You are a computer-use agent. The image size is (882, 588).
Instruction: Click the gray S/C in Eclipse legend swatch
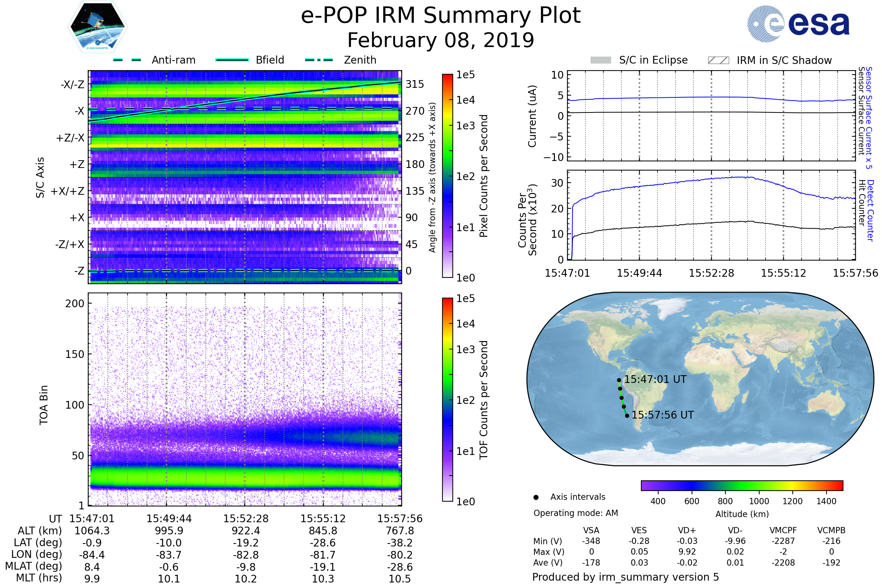pos(600,60)
